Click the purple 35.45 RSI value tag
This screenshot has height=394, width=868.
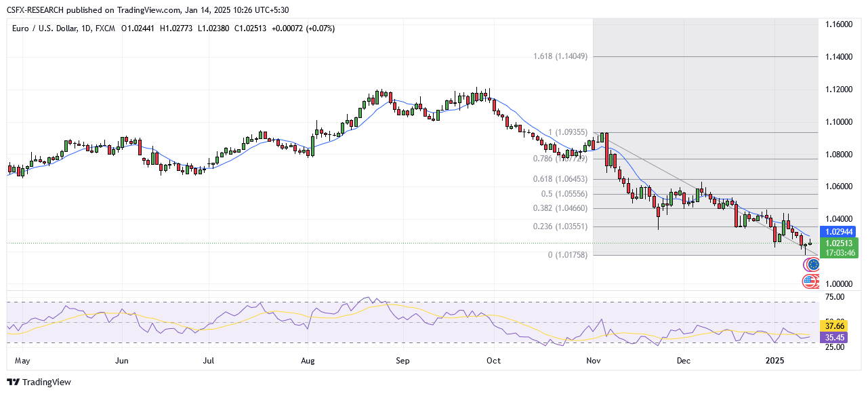pyautogui.click(x=833, y=336)
